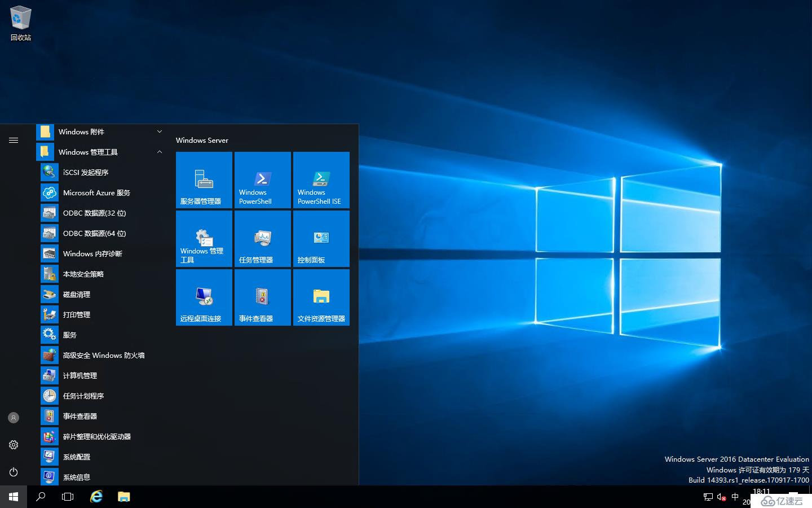Open ODBC 数据源(64 位)
The width and height of the screenshot is (812, 508).
click(x=101, y=233)
